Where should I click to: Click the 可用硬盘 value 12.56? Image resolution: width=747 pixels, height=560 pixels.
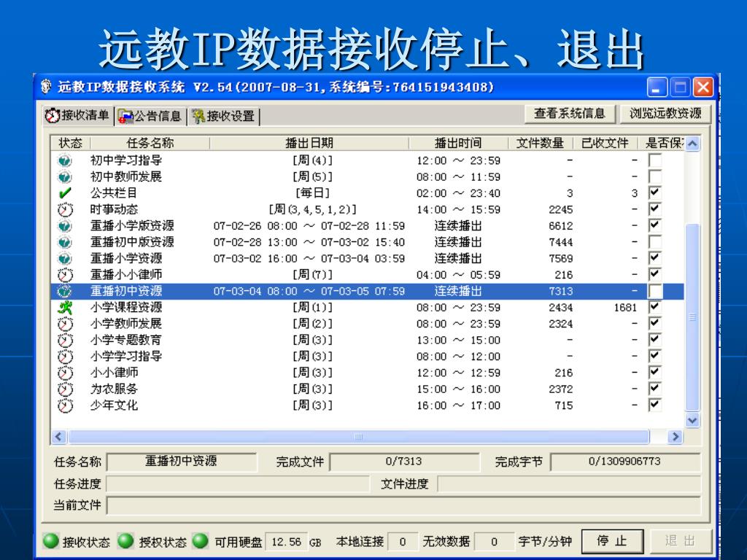pos(286,542)
